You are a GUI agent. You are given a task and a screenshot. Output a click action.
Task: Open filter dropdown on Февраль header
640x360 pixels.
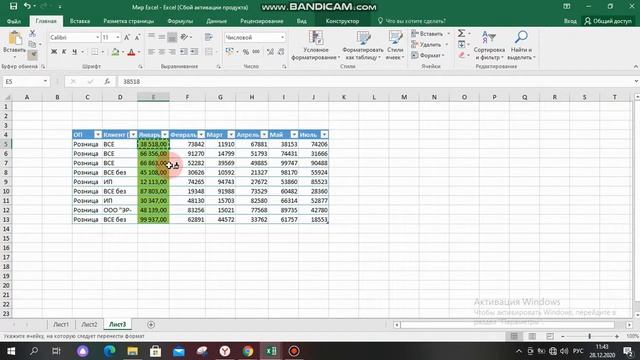tap(201, 135)
